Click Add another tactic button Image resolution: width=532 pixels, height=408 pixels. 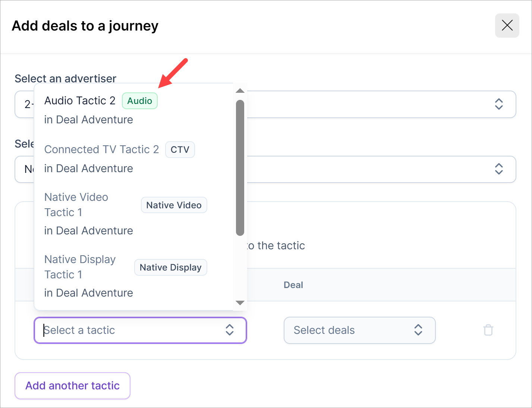tap(72, 386)
